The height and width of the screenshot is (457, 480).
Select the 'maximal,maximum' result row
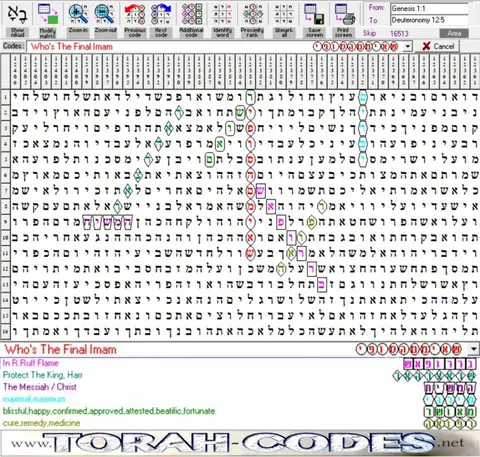click(x=239, y=399)
